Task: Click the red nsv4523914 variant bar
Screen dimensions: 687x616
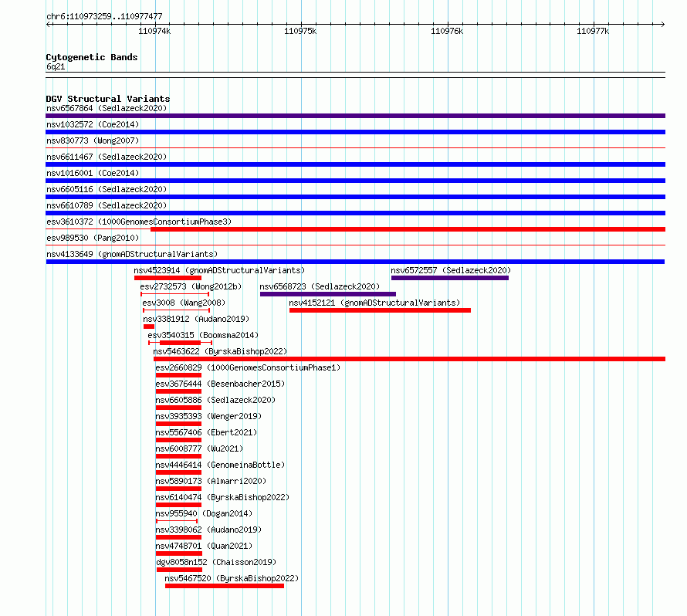Action: click(x=168, y=278)
